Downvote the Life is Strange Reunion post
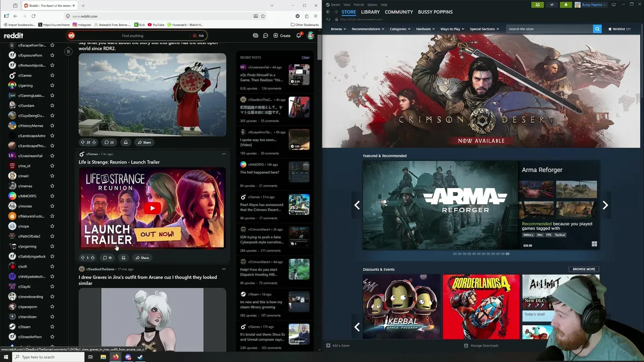The height and width of the screenshot is (362, 644). 92,257
